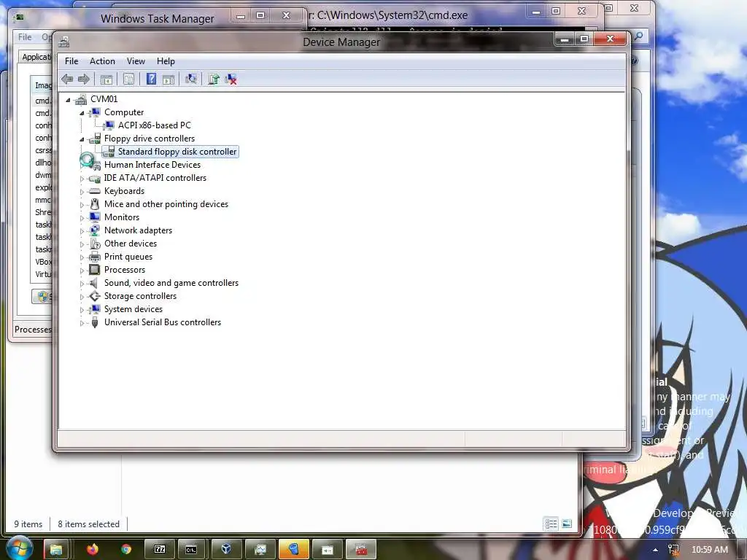This screenshot has width=747, height=560.
Task: Expand the Network adapters node
Action: tap(82, 231)
